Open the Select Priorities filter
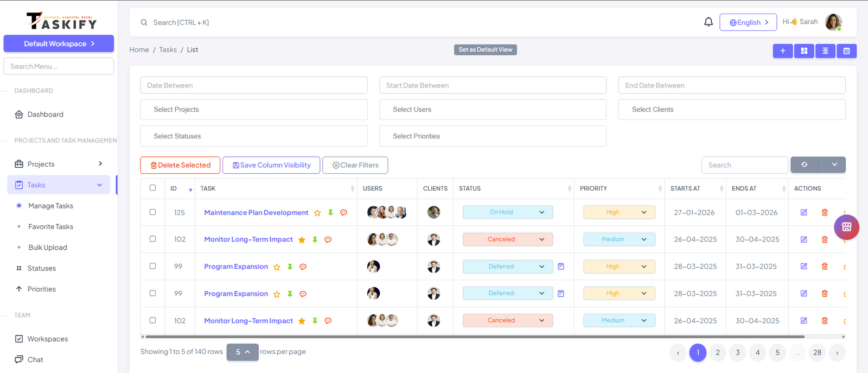The width and height of the screenshot is (868, 373). (493, 136)
